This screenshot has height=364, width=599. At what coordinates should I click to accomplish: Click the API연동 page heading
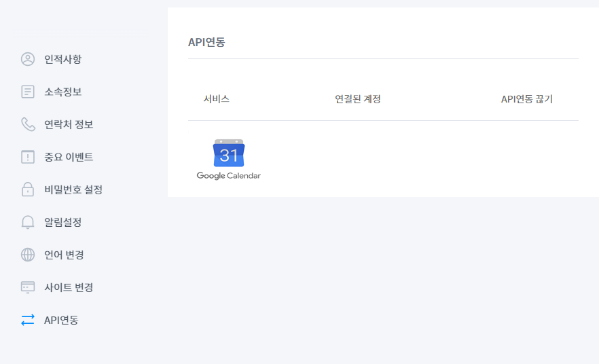pos(206,42)
